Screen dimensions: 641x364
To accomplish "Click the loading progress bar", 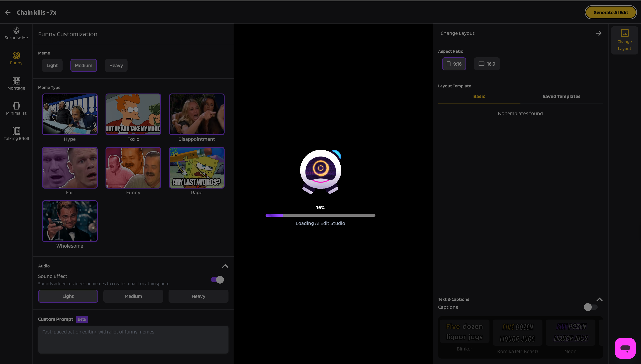I will (320, 215).
